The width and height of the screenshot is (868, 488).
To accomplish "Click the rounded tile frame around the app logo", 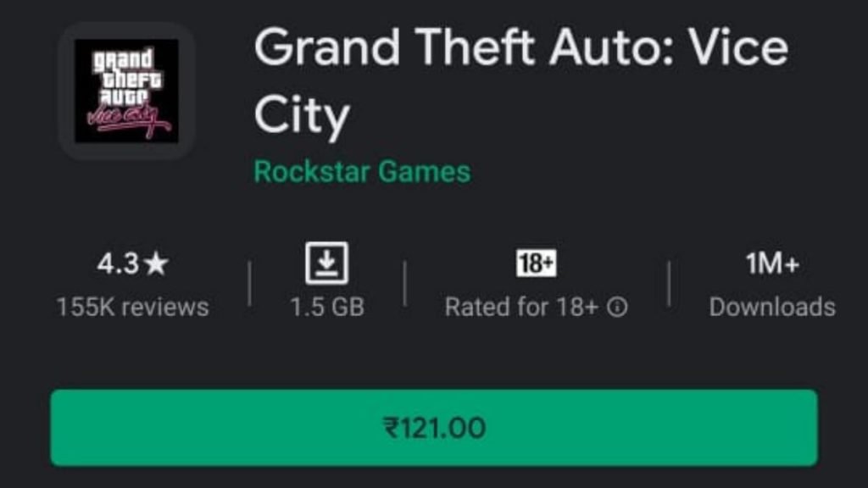I will coord(127,91).
